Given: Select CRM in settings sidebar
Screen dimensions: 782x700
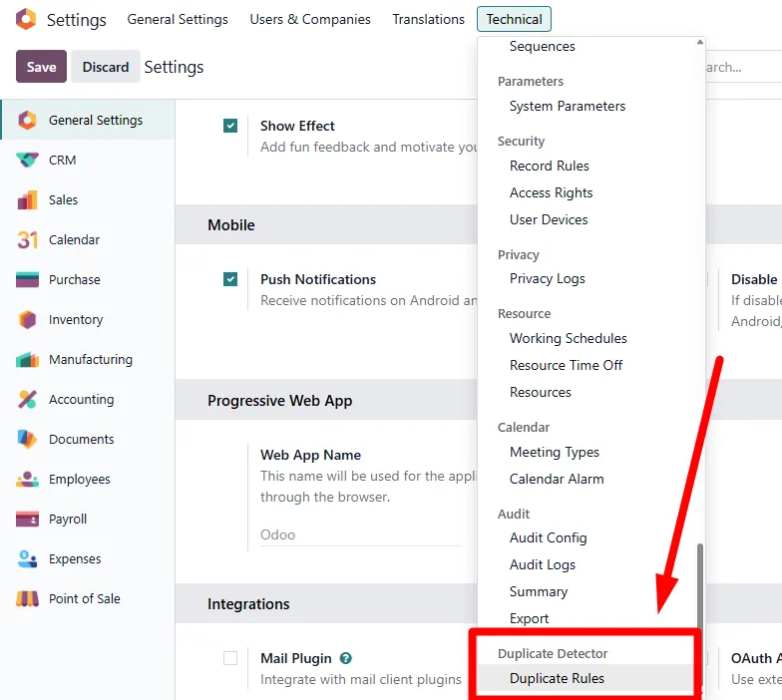Looking at the screenshot, I should (x=88, y=160).
